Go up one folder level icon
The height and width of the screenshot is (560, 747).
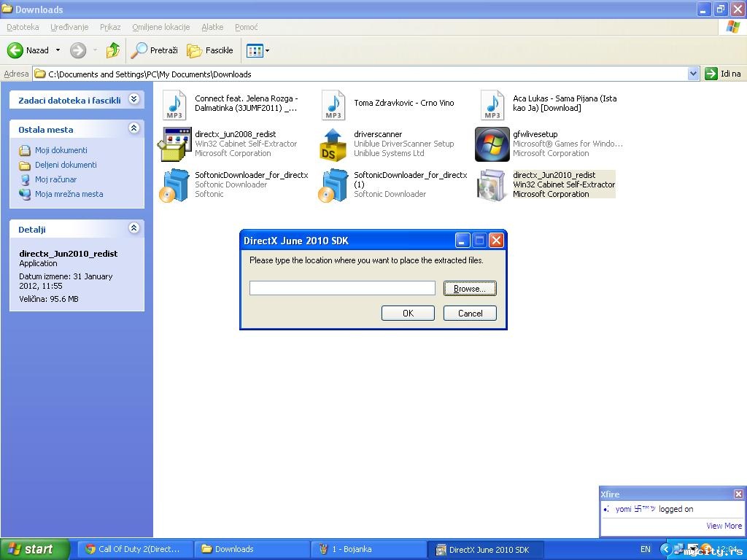click(x=113, y=50)
